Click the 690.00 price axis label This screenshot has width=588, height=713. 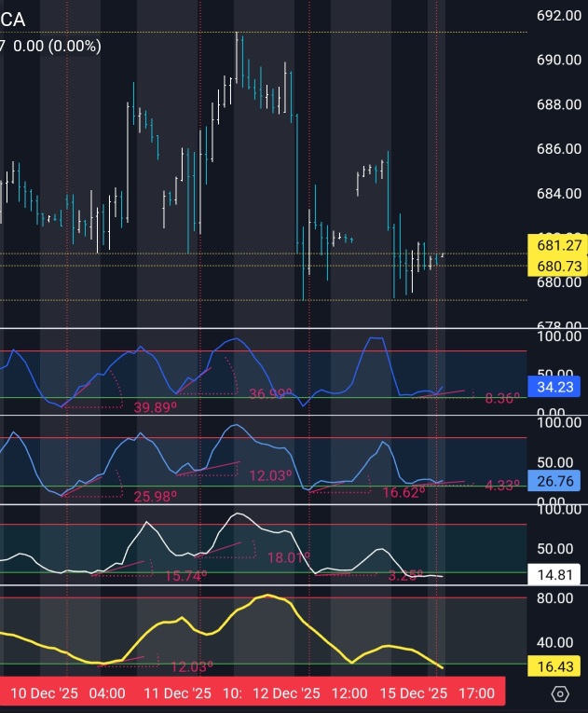[559, 60]
